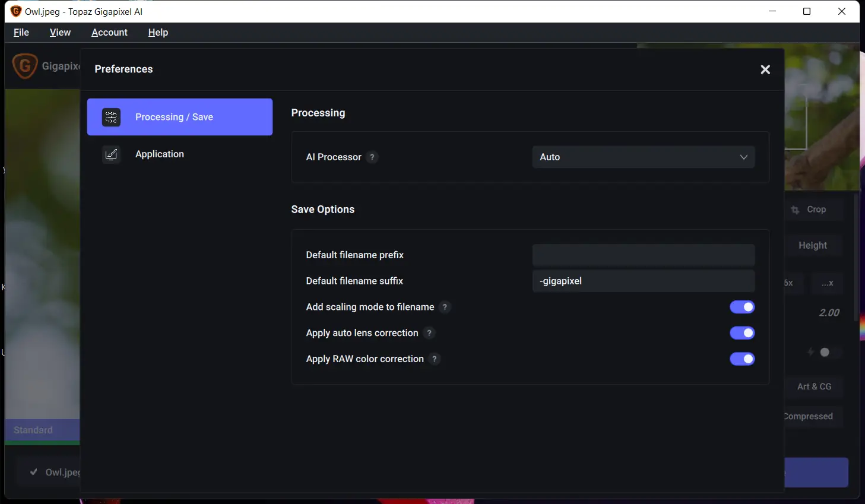This screenshot has height=504, width=865.
Task: Disable Add scaling mode to filename
Action: tap(742, 307)
